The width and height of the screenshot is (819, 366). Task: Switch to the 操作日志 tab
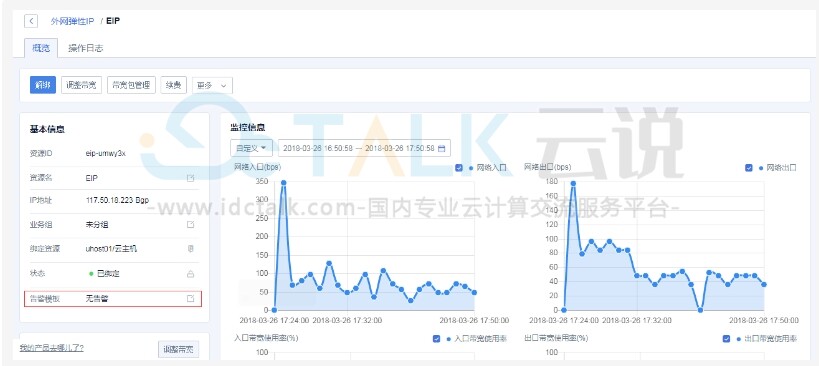86,48
